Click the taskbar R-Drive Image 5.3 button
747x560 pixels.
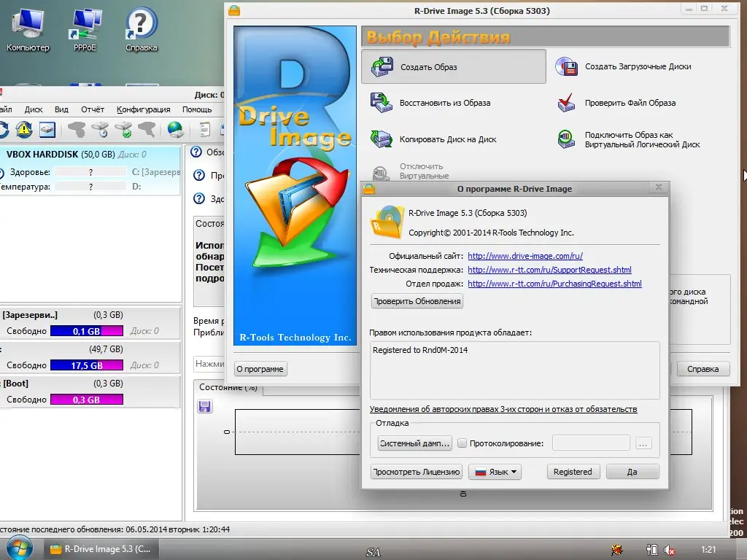(101, 549)
